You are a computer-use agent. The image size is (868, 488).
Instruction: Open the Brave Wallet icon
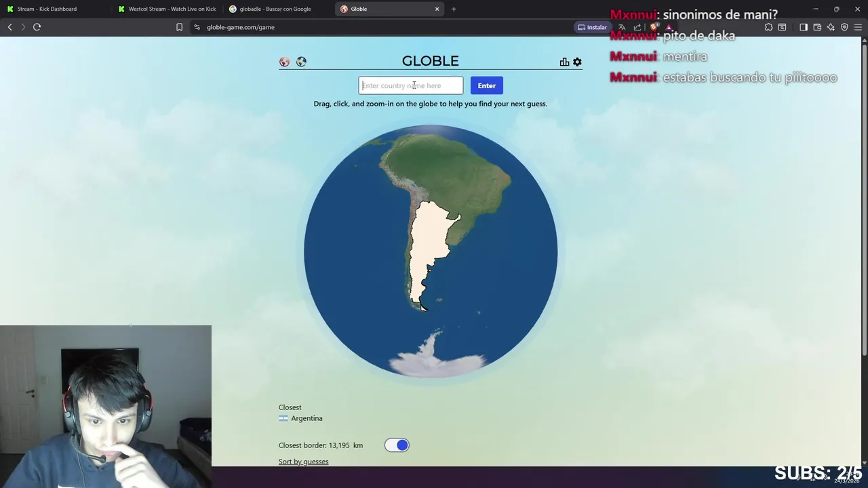click(817, 27)
